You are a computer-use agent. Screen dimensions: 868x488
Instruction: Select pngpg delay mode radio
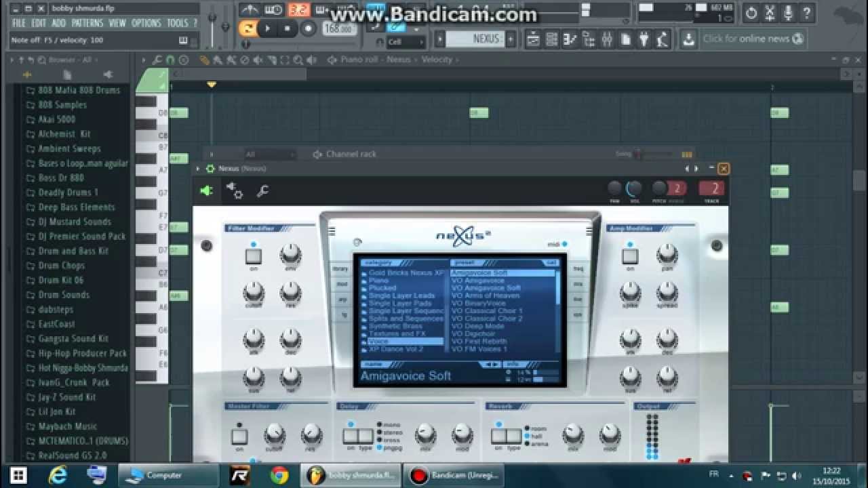(379, 447)
